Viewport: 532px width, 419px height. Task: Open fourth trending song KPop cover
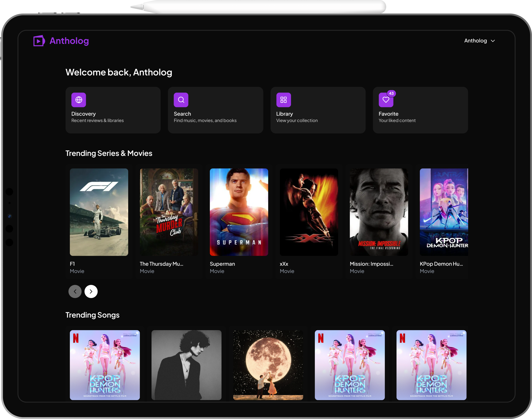click(x=350, y=365)
